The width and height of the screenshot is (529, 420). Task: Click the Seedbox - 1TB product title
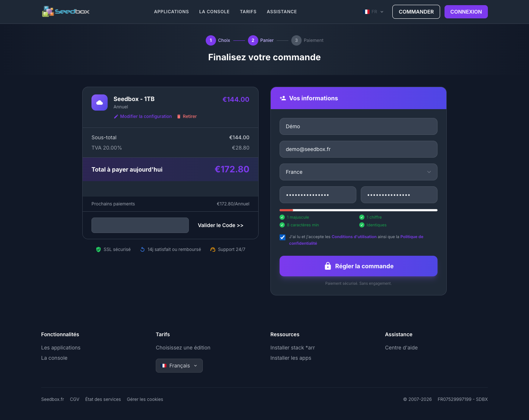(x=134, y=99)
